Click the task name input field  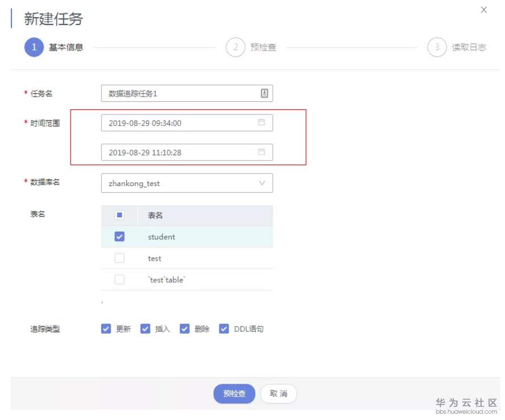pyautogui.click(x=179, y=93)
